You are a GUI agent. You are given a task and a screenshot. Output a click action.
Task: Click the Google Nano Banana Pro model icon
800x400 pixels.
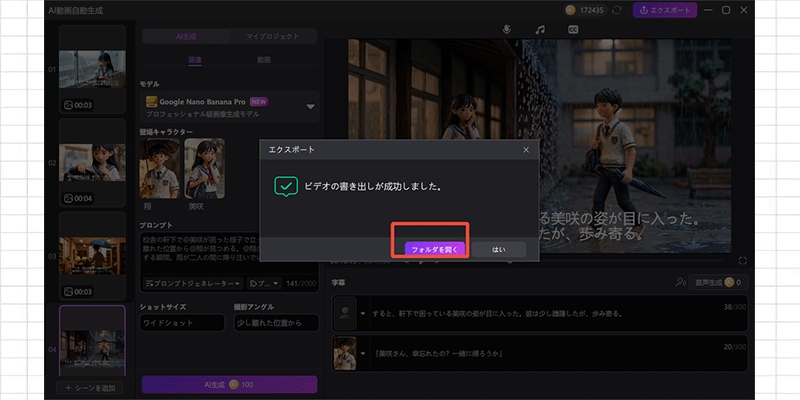(151, 102)
